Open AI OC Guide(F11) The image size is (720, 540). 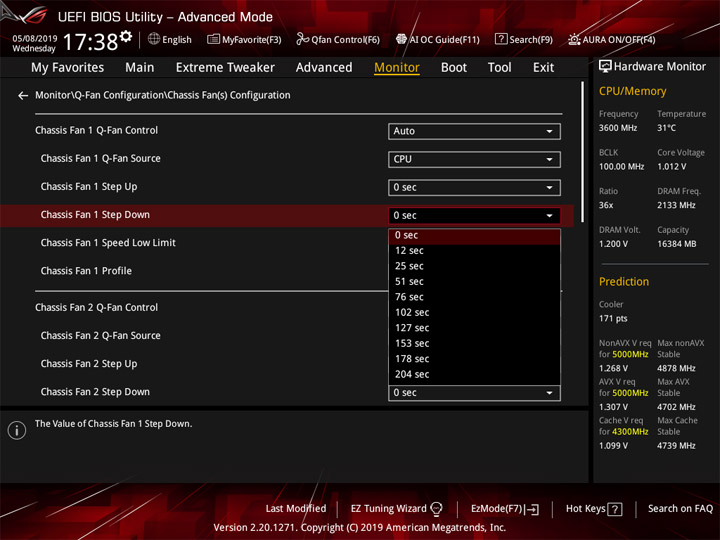point(438,39)
